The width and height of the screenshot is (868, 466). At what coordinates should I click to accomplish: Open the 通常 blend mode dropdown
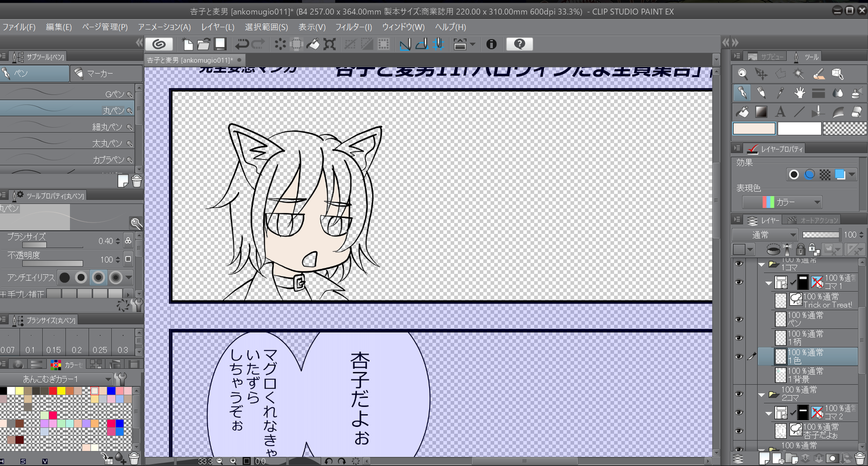[x=765, y=235]
